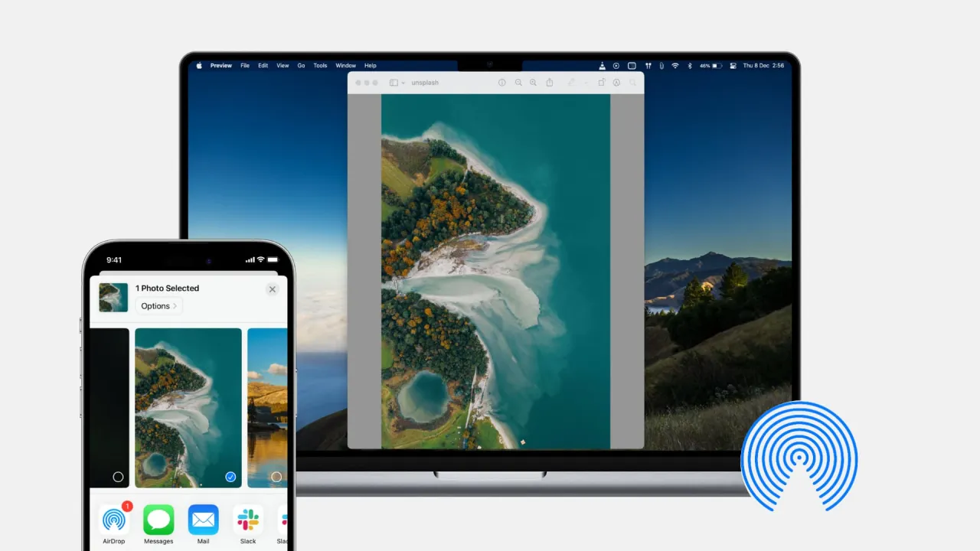
Task: Click the Zoom In magnifier in Preview toolbar
Action: tap(533, 82)
